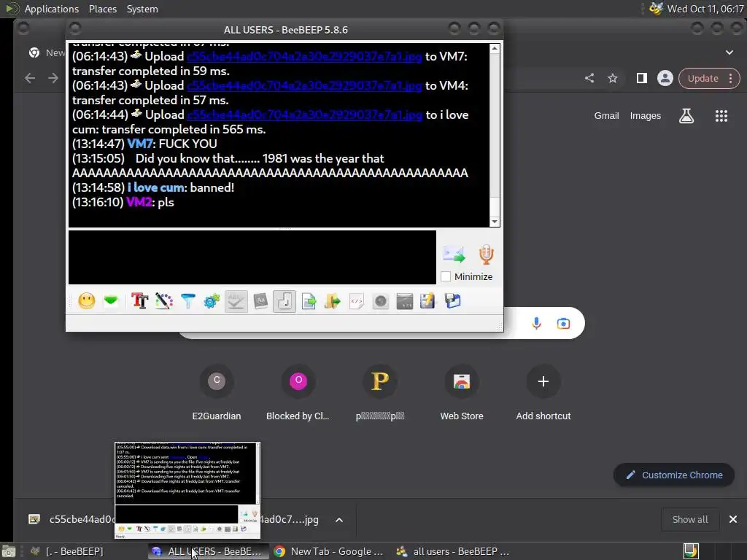Switch to all users - BeeBEEP taskbar window
Viewport: 747px width, 560px height.
(x=453, y=551)
